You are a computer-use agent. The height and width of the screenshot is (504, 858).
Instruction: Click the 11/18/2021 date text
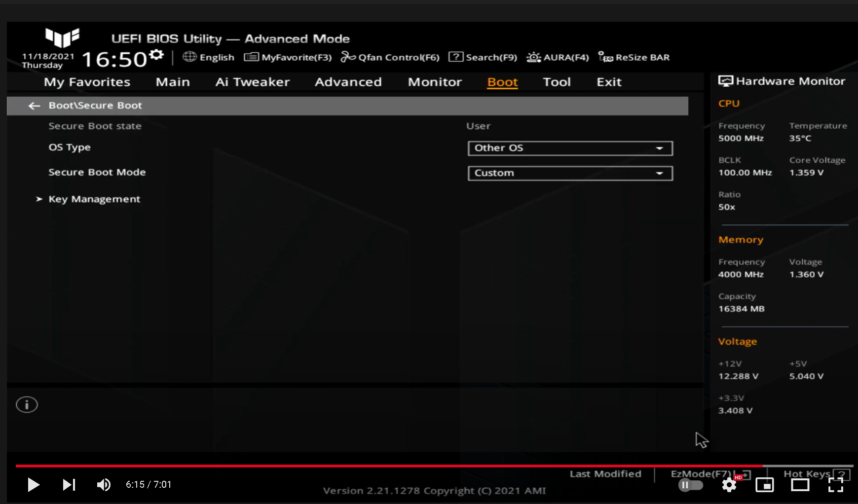click(x=48, y=56)
